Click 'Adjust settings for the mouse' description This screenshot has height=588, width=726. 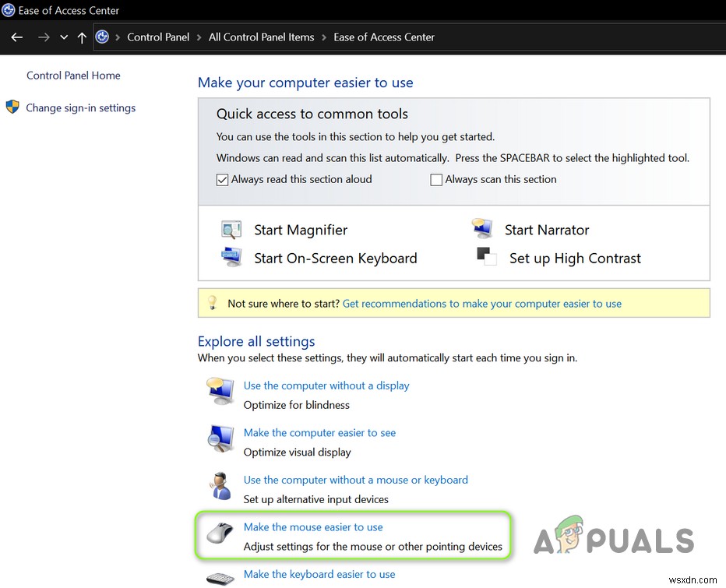coord(372,547)
